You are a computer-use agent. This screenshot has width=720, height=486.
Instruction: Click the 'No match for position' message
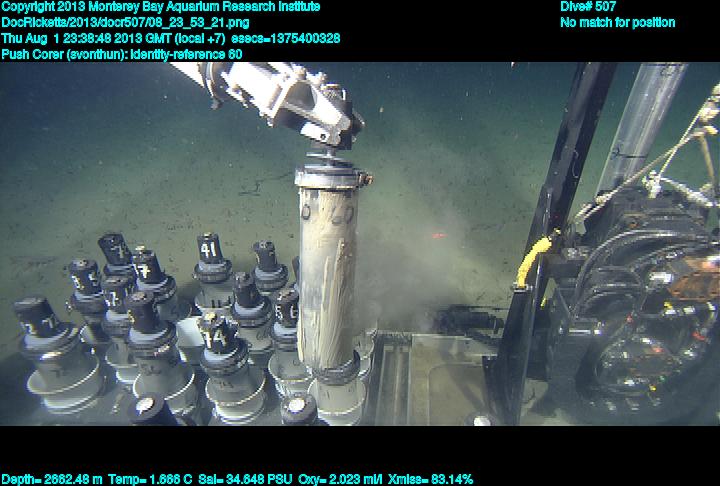click(617, 22)
